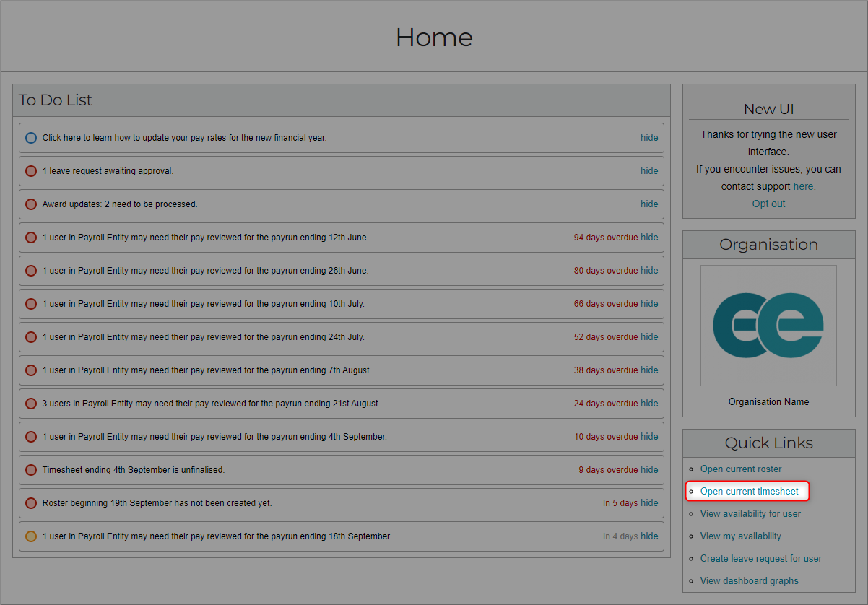Screen dimensions: 868x605
Task: Hide the 94 days overdue item
Action: (x=649, y=237)
